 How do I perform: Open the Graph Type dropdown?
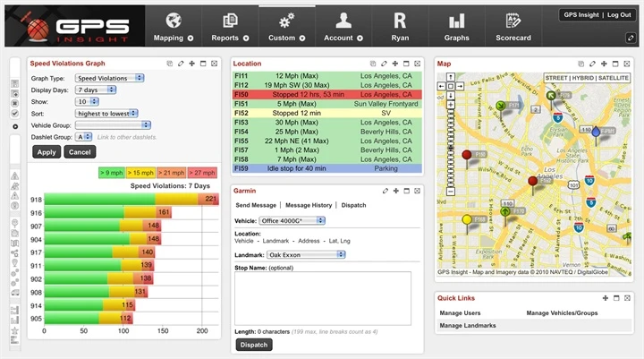pos(109,78)
